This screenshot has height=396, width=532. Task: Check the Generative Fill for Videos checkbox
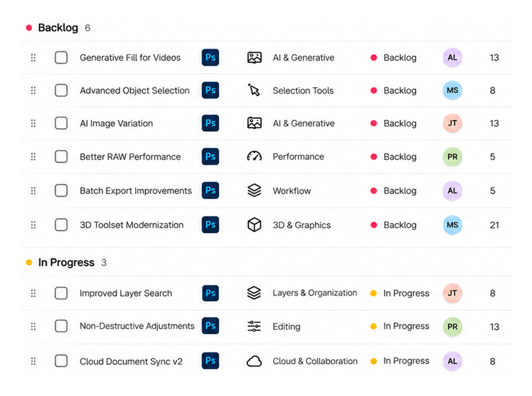click(x=61, y=57)
